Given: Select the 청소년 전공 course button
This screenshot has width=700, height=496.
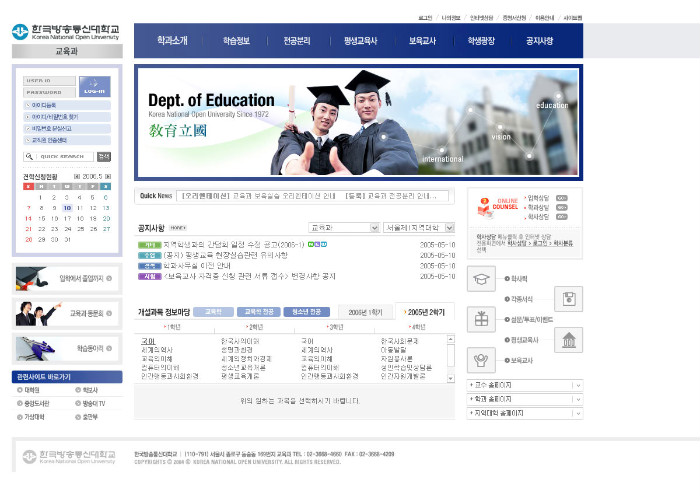Looking at the screenshot, I should click(x=307, y=312).
